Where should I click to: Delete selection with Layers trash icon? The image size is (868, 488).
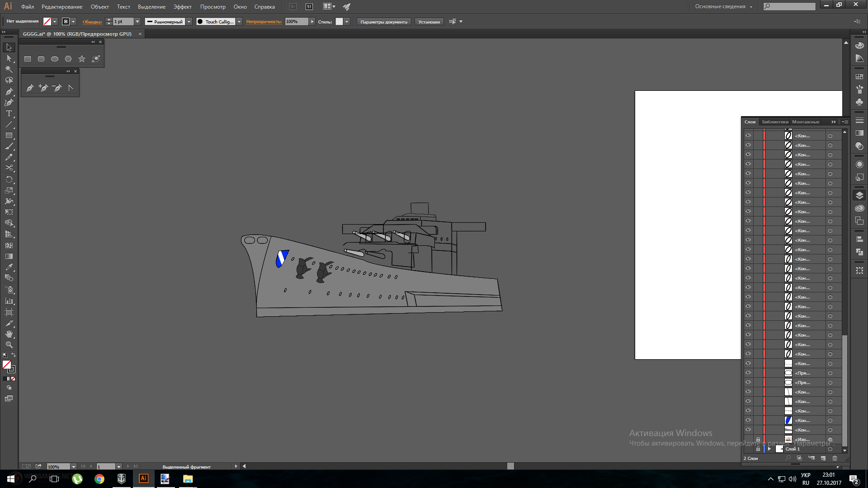(835, 458)
